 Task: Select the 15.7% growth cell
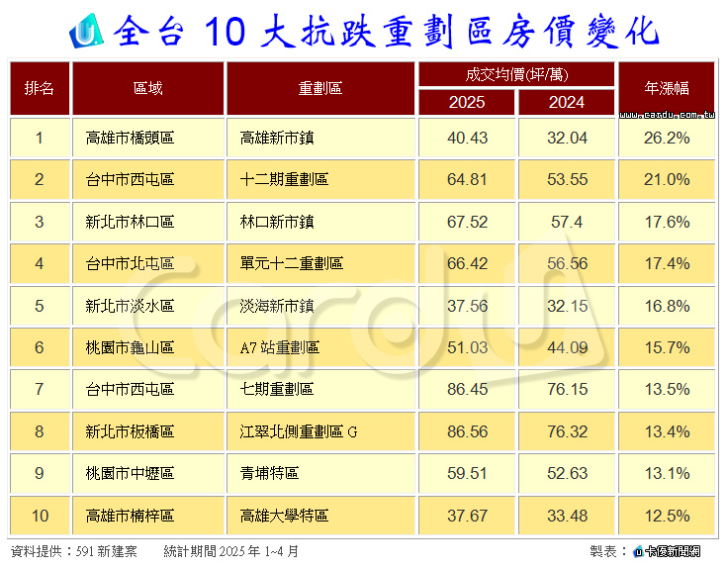point(667,347)
